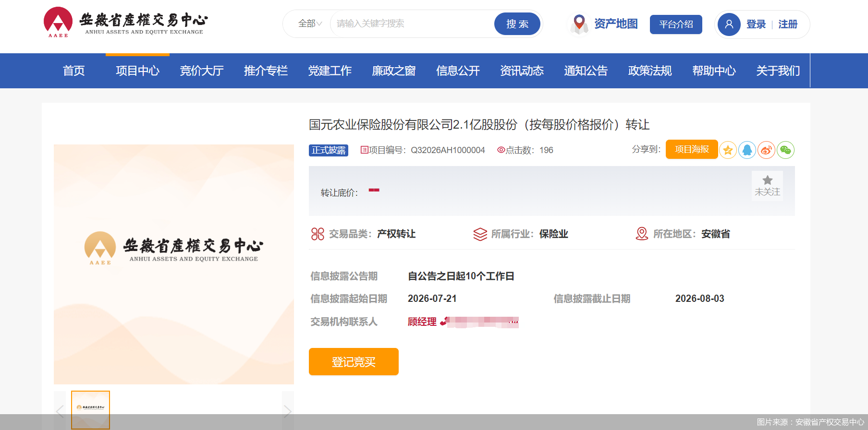
Task: Click the text 自公告之日起10个工作日
Action: [x=461, y=276]
